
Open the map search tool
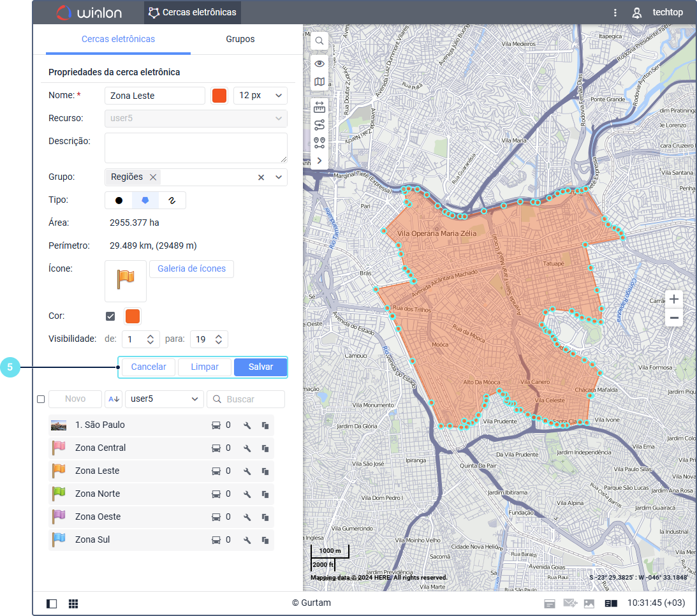point(319,41)
